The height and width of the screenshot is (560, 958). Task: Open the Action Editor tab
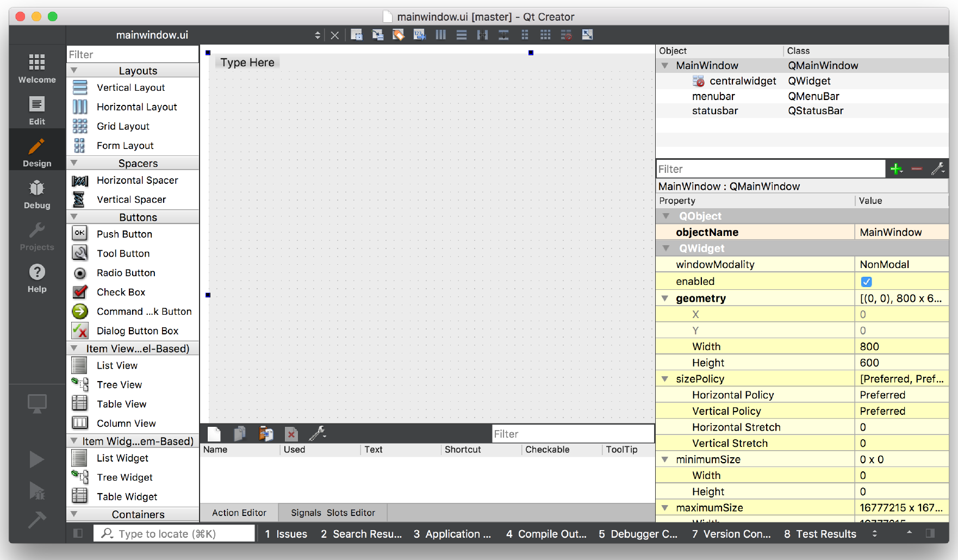239,513
